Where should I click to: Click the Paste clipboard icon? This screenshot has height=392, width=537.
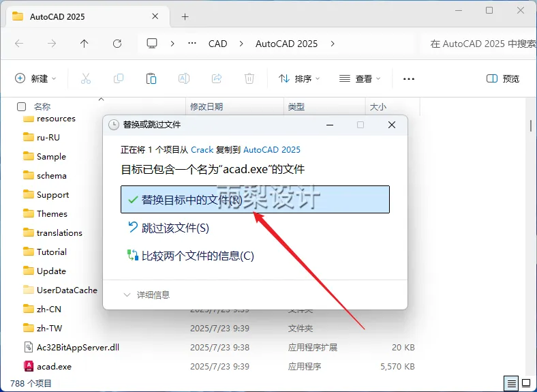[151, 79]
